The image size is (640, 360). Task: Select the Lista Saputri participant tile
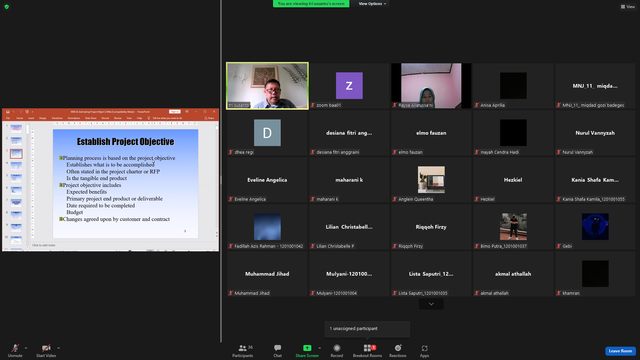(431, 273)
